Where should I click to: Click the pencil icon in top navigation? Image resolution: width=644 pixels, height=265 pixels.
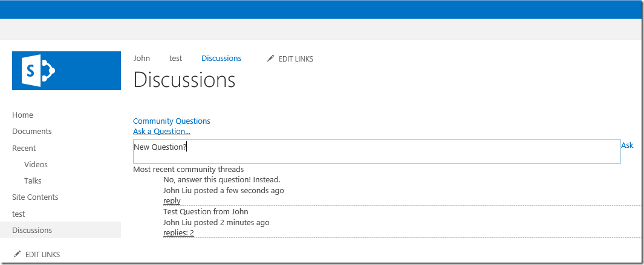coord(270,59)
